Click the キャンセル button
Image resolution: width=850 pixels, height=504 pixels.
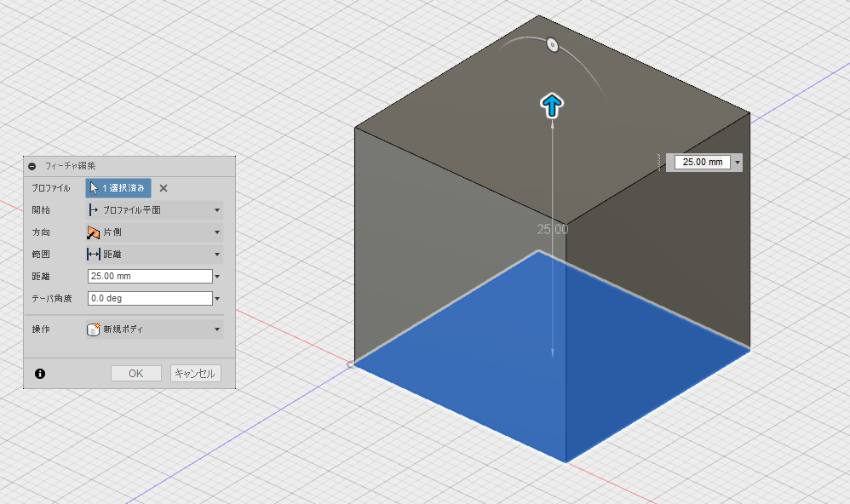pyautogui.click(x=196, y=374)
